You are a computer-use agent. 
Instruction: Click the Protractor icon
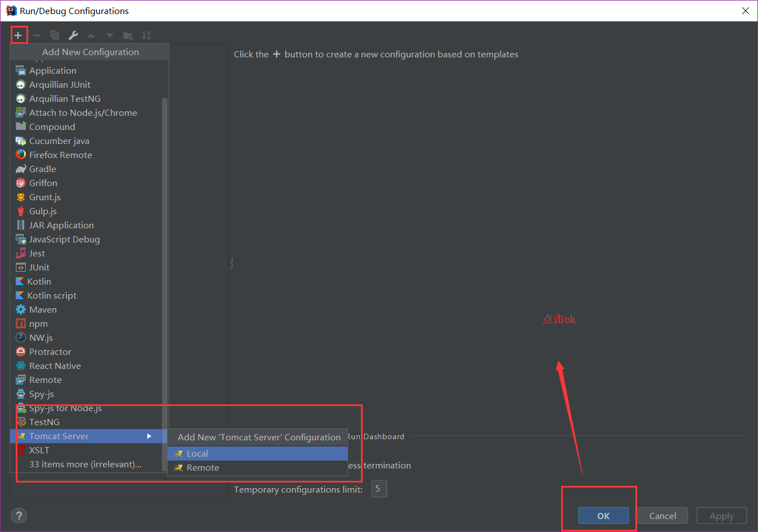click(x=21, y=351)
